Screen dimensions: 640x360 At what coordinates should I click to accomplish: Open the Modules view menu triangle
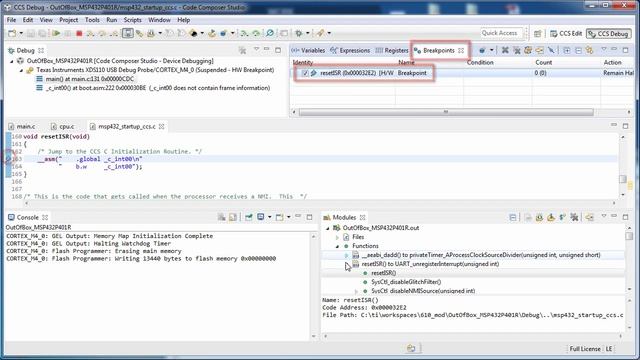603,217
